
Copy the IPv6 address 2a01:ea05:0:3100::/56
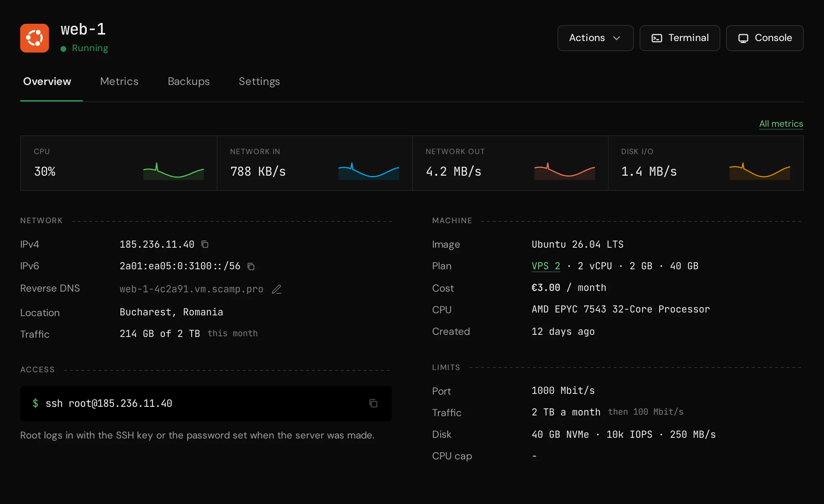[x=251, y=266]
